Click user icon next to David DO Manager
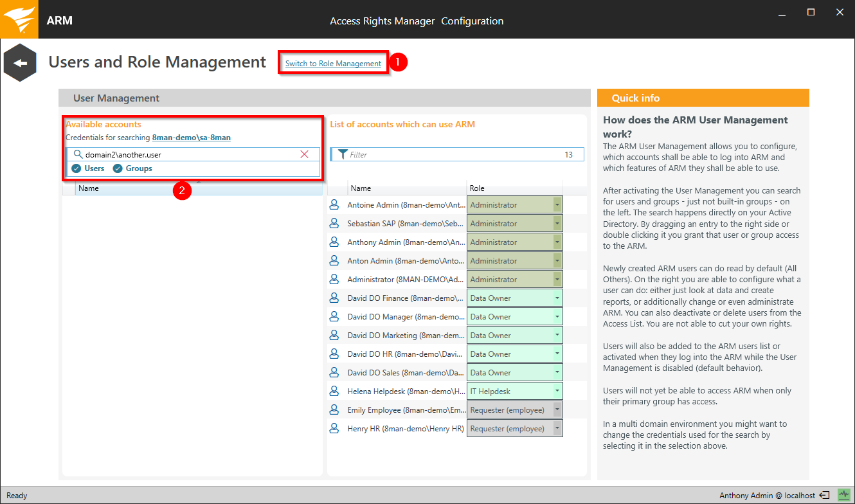The width and height of the screenshot is (855, 504). point(334,317)
